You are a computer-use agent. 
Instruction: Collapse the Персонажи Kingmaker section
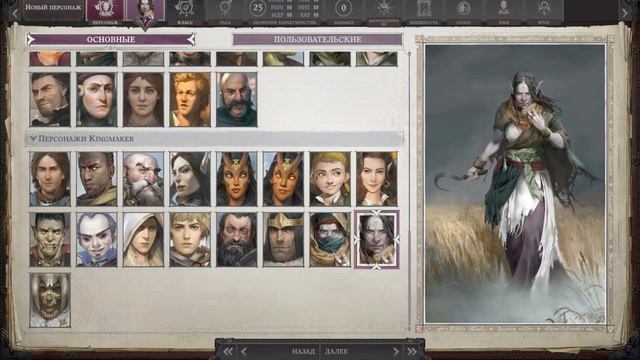pyautogui.click(x=214, y=139)
